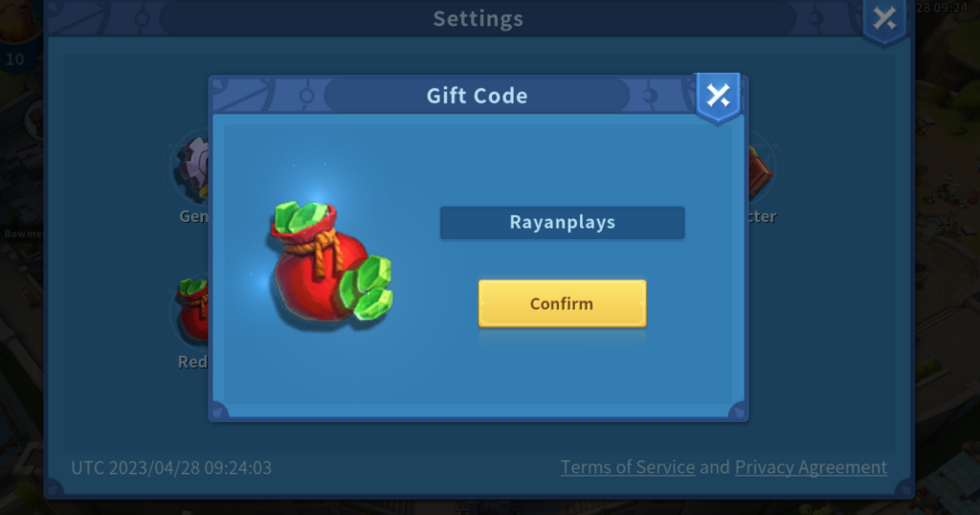Click the level 10 badge
The height and width of the screenshot is (515, 980).
tap(15, 59)
